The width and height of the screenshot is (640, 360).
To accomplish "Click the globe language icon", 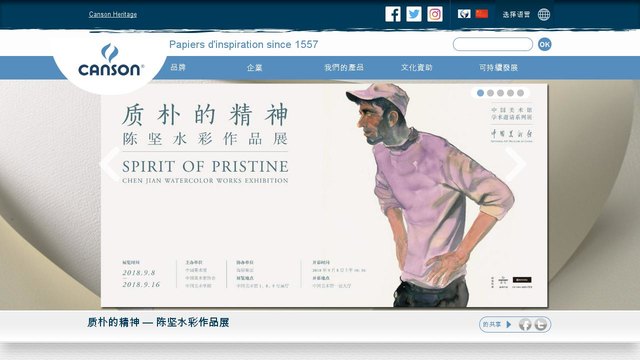I will pos(544,14).
